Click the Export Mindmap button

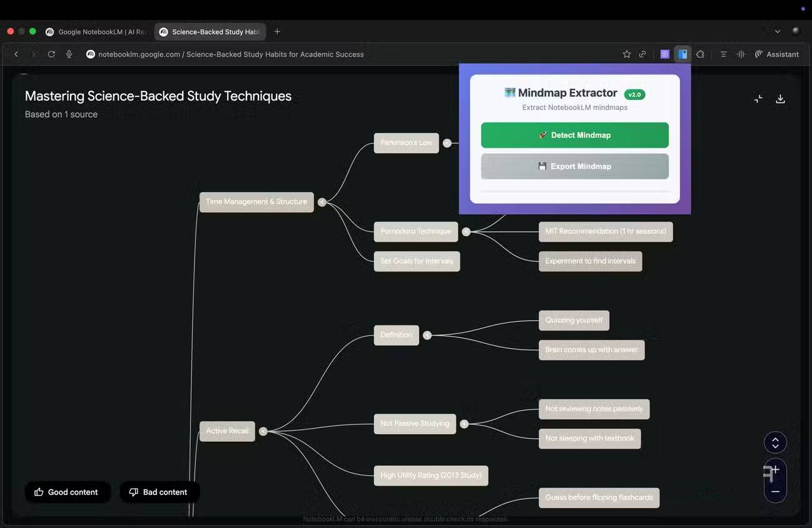[x=575, y=166]
